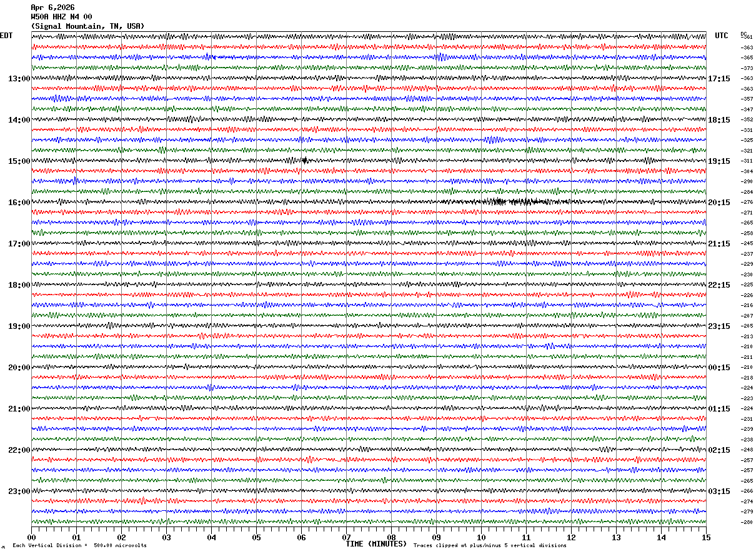The height and width of the screenshot is (554, 756).
Task: Click the '20:15' UTC time label
Action: [x=719, y=203]
